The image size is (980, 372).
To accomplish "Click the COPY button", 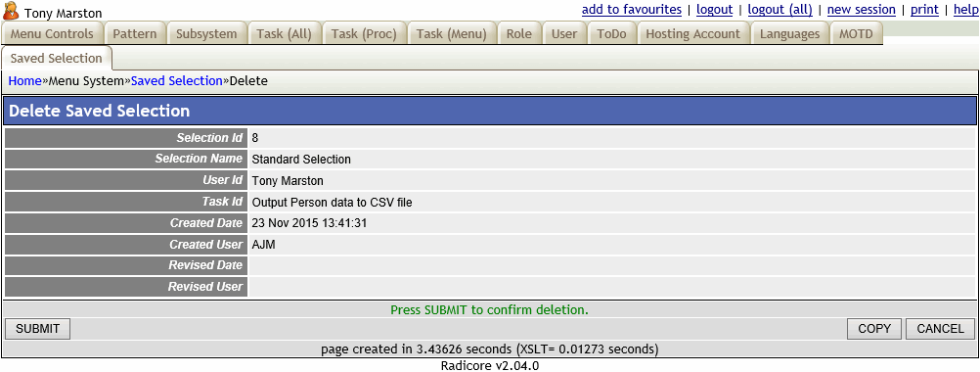I will pos(874,329).
